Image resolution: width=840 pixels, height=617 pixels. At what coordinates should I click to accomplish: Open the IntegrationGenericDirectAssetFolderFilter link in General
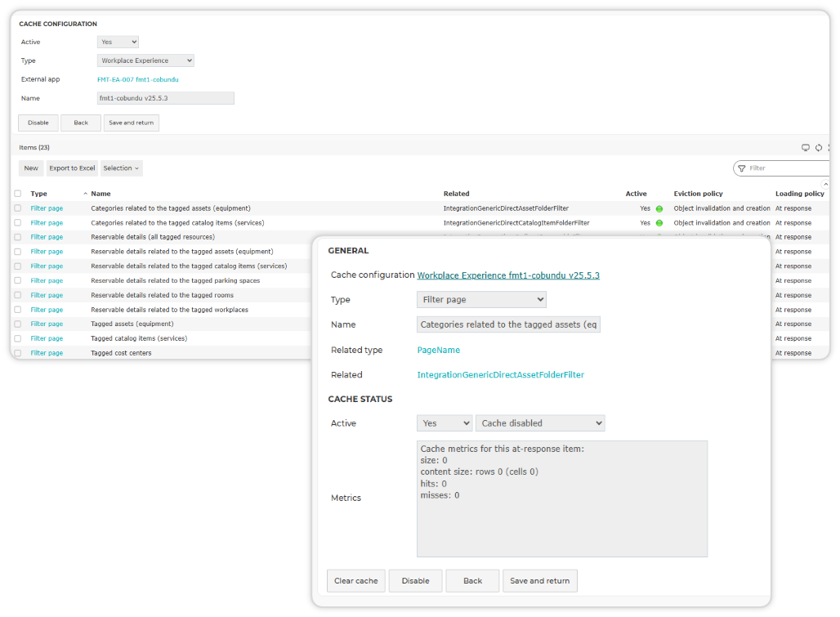500,375
